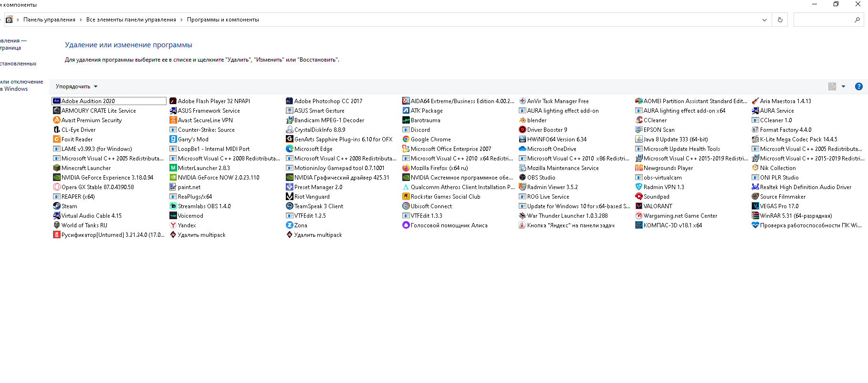Click the Zona program icon
The image size is (868, 383).
(x=289, y=225)
